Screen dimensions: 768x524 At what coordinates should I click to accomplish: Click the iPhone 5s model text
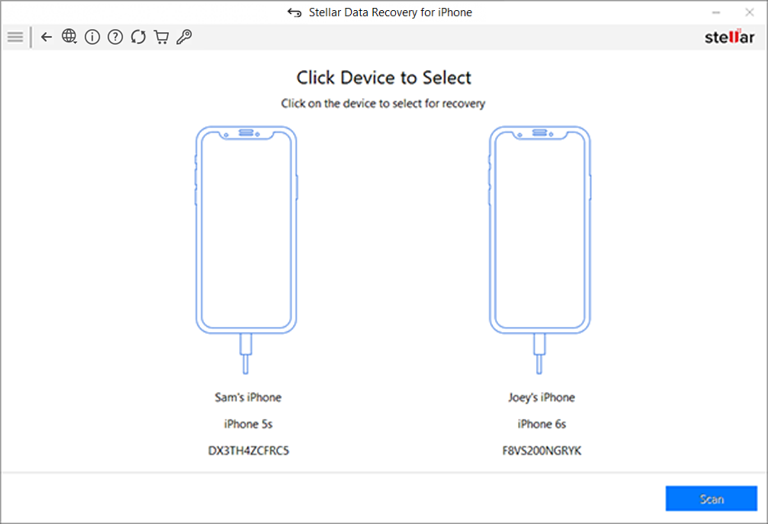pos(248,424)
